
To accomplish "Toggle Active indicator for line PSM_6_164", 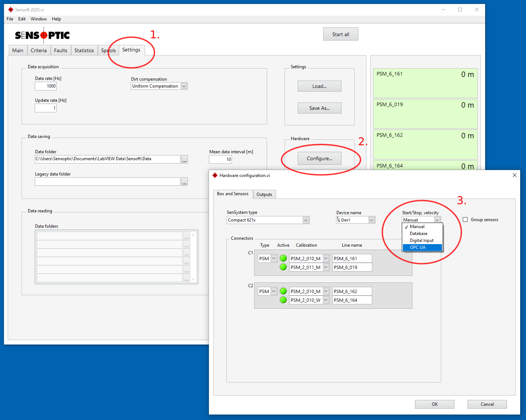I will point(283,300).
